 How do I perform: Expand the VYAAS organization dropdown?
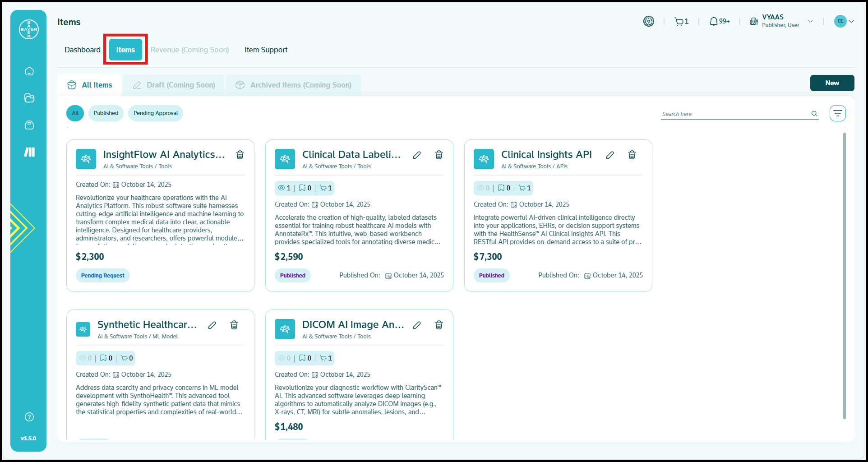click(810, 21)
